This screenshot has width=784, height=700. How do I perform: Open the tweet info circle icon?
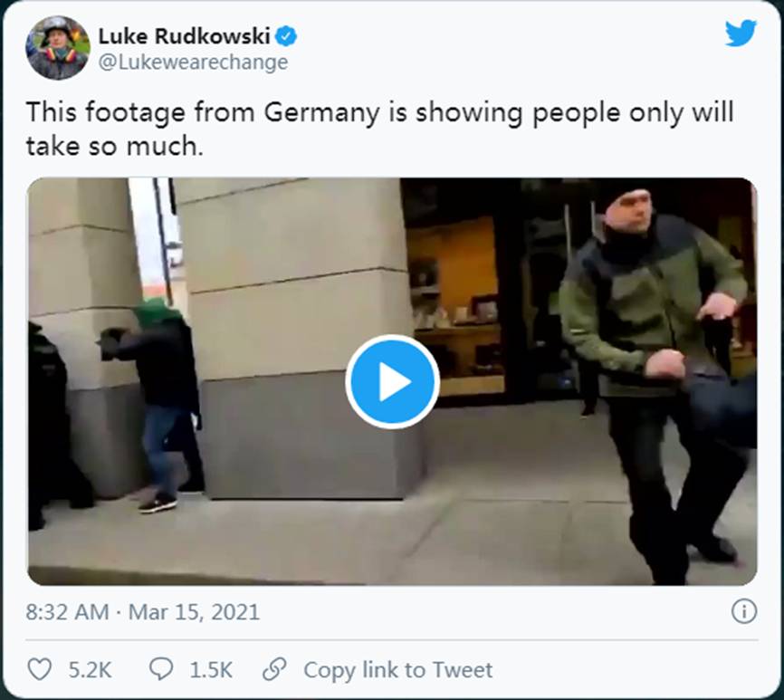point(744,611)
